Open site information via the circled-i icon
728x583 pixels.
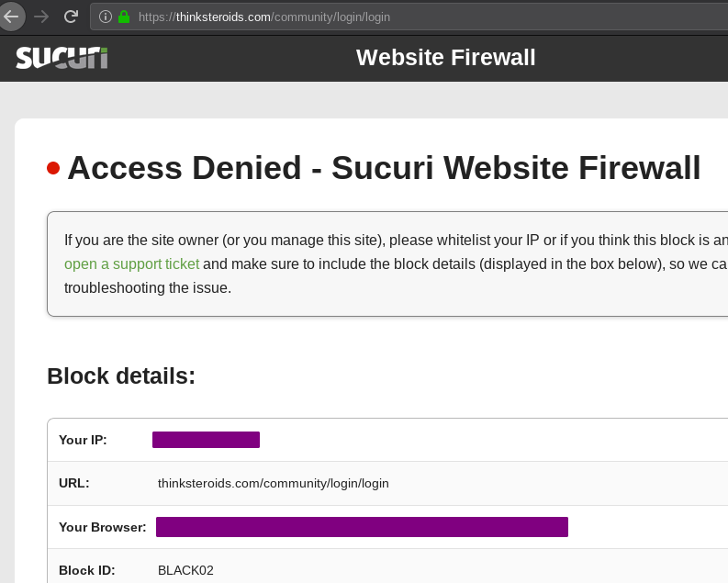coord(105,17)
